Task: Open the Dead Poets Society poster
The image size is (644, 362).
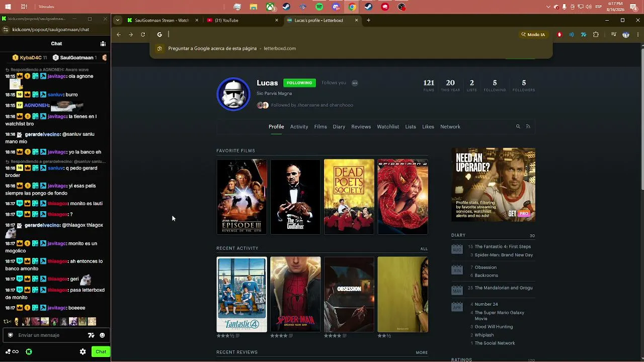Action: 349,197
